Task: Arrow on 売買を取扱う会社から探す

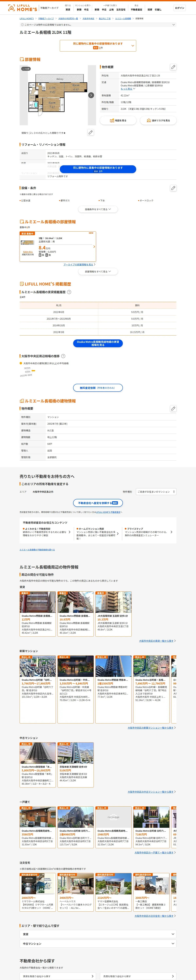Action: tap(173, 976)
